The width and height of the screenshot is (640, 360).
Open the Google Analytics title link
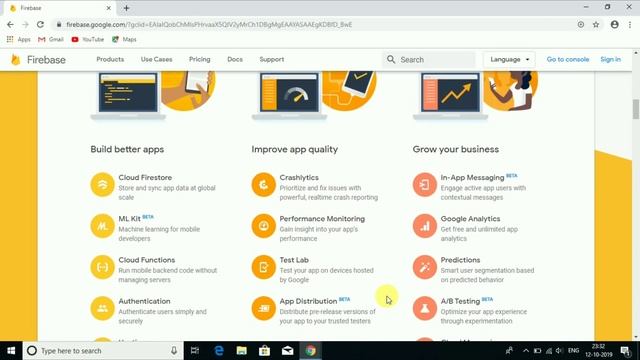(x=470, y=219)
